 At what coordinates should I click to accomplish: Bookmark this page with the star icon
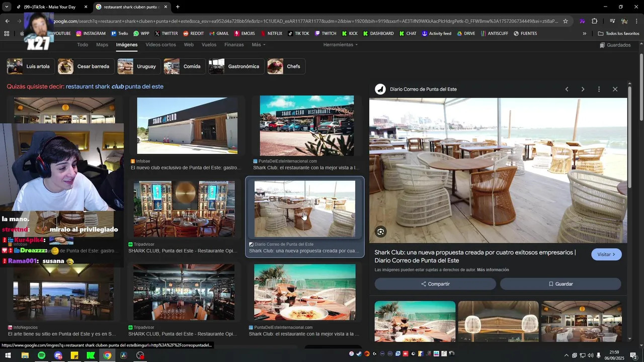pos(566,21)
